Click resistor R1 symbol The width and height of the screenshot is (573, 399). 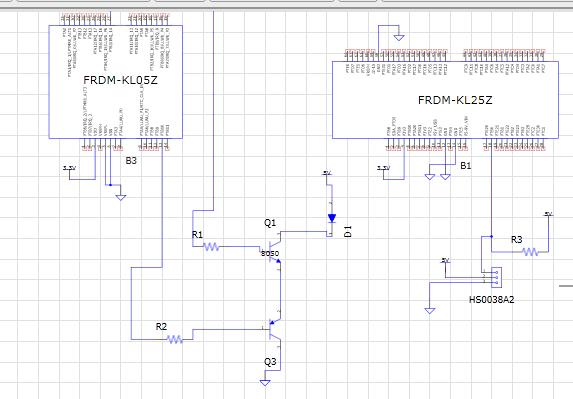211,247
